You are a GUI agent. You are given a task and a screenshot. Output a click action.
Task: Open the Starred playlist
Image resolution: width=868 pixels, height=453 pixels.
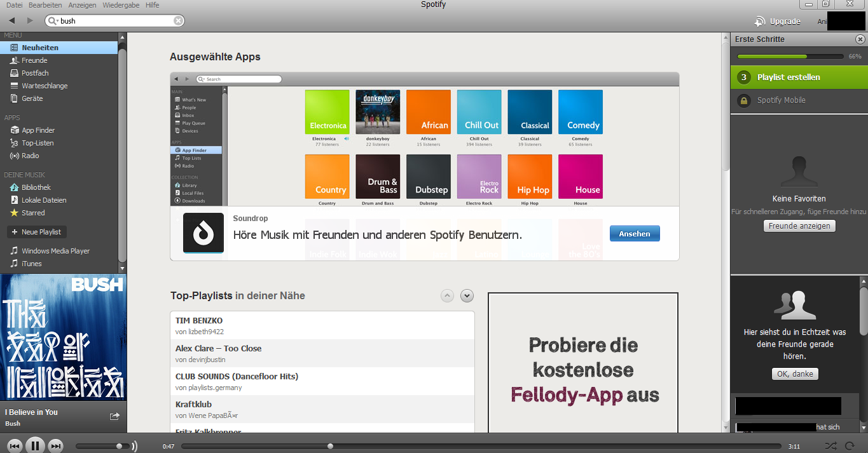coord(33,213)
